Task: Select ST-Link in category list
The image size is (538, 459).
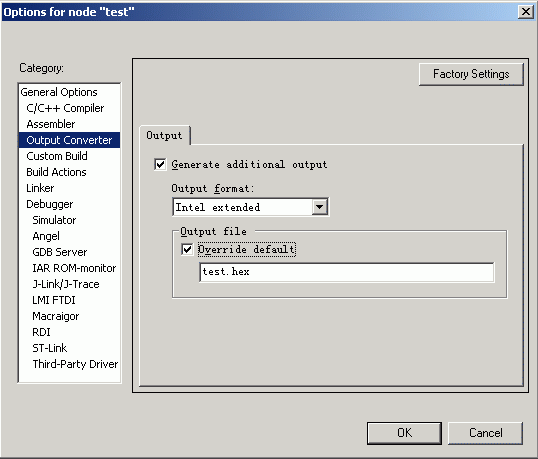Action: (x=50, y=348)
